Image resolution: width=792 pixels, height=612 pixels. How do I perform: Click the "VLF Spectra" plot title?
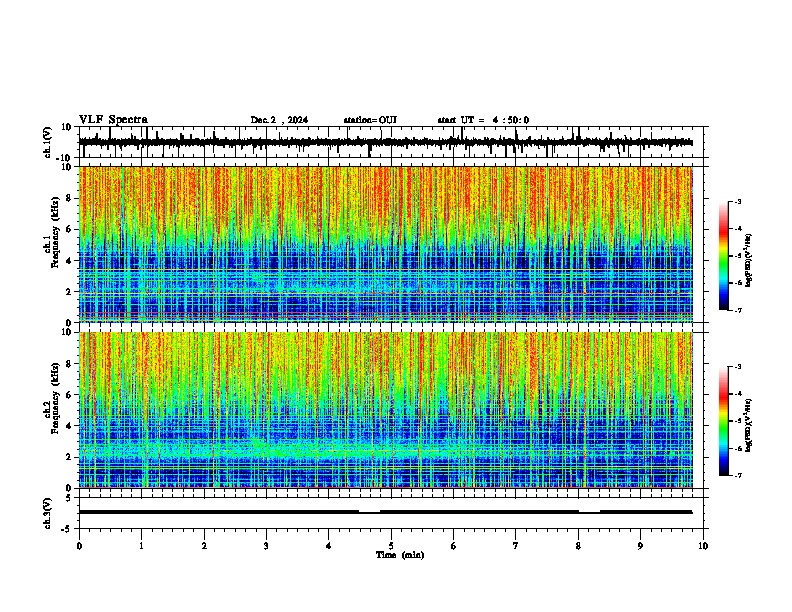point(113,120)
